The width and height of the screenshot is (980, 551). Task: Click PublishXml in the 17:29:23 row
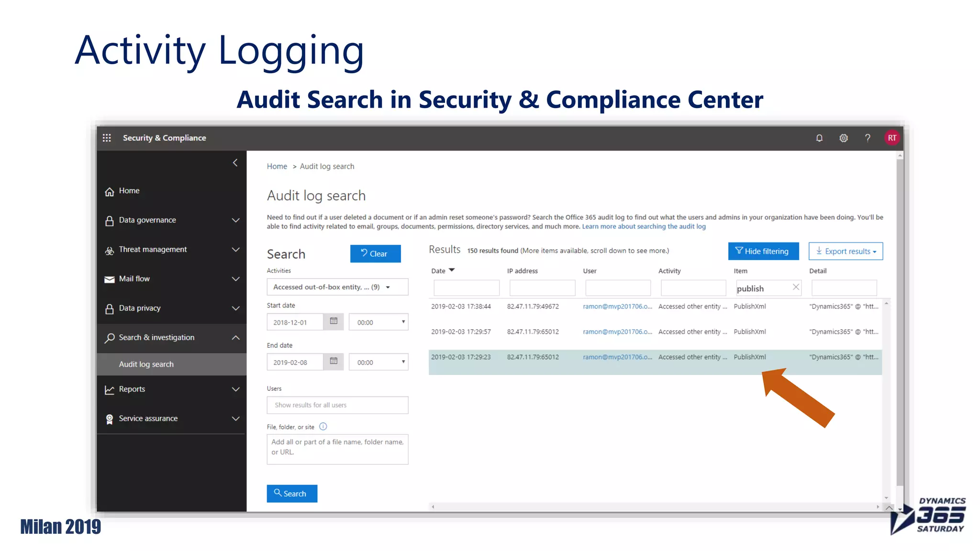(749, 357)
